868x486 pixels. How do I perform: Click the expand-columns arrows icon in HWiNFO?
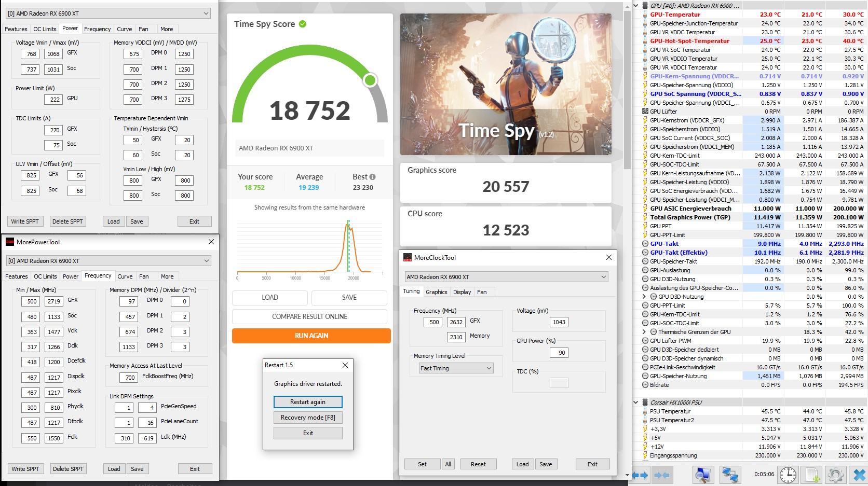pos(640,475)
